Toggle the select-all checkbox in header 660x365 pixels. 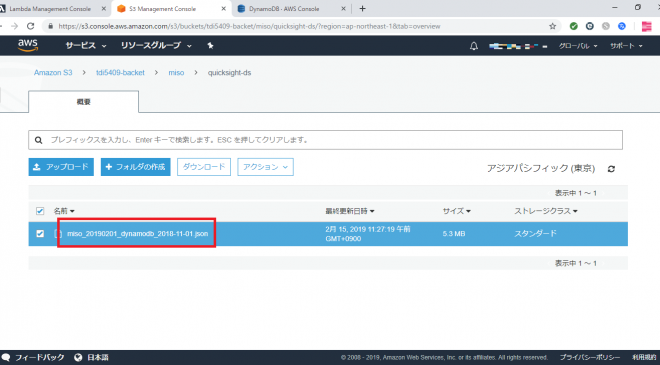pos(40,211)
